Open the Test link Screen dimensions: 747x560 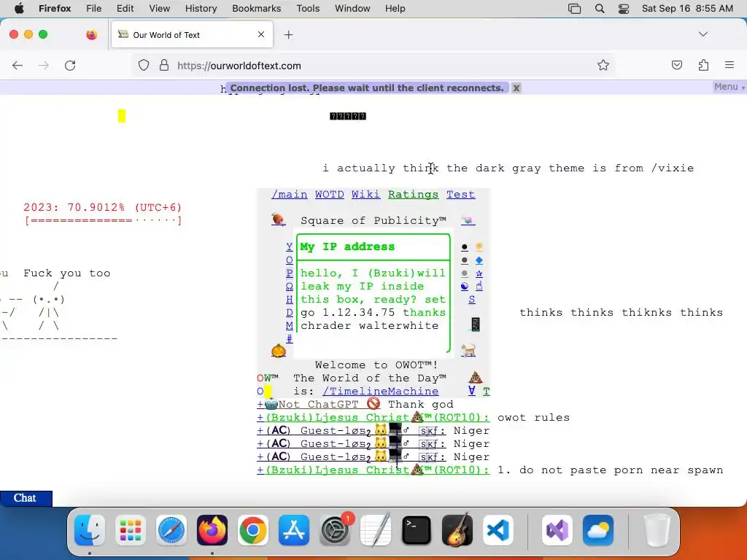(x=461, y=194)
